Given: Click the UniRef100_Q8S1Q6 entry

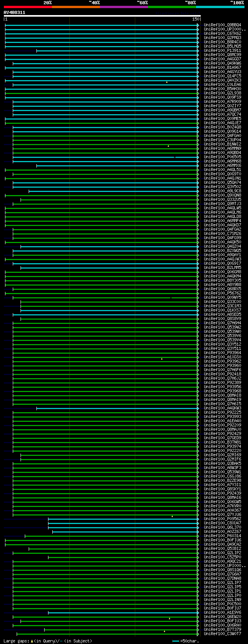Looking at the screenshot, I should coord(222,570).
